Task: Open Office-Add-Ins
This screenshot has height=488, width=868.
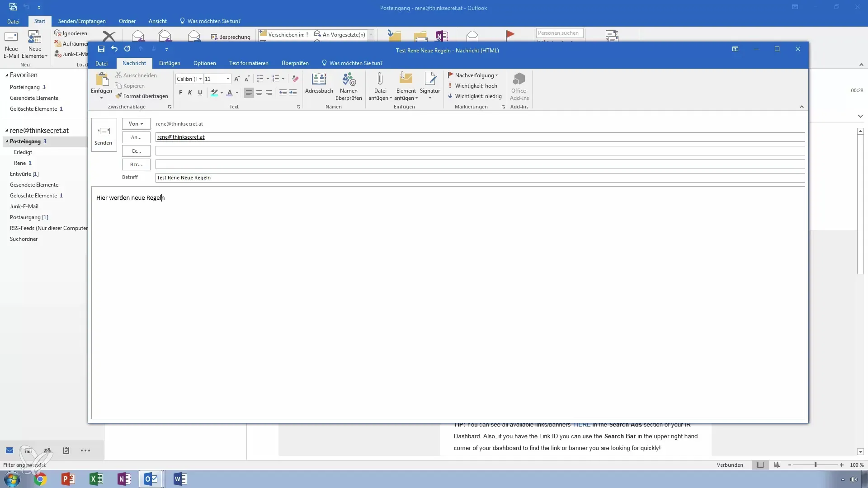Action: pos(519,87)
